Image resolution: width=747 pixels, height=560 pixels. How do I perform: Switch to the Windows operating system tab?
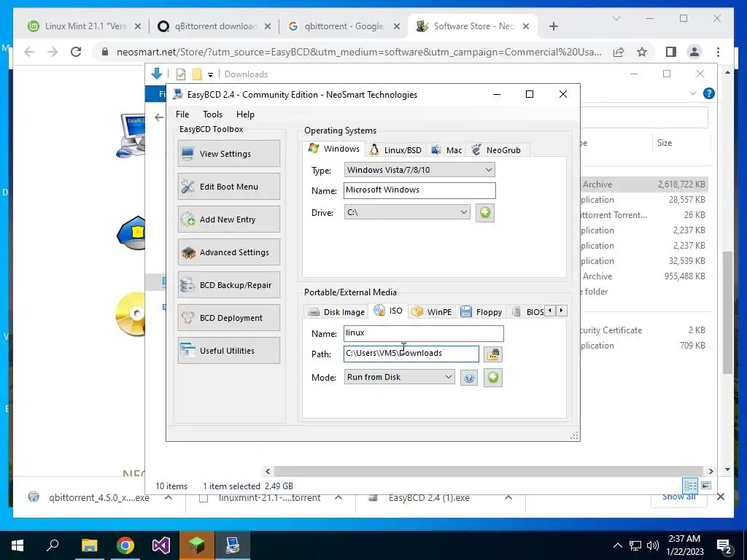[334, 149]
